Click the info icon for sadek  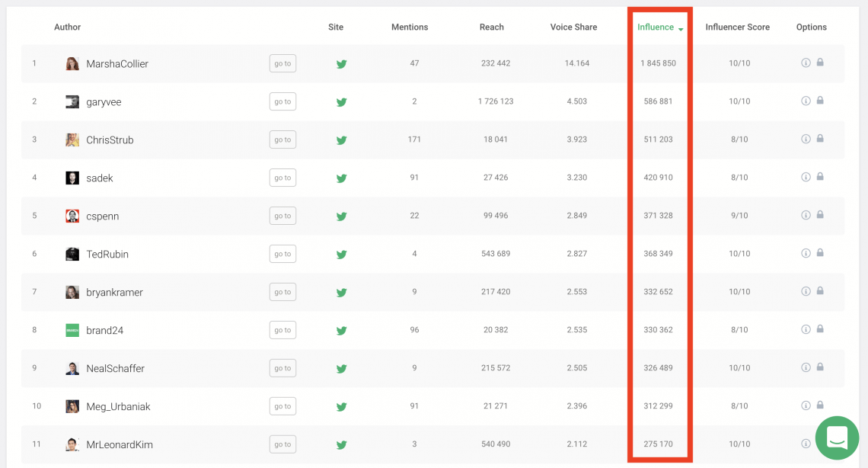(806, 177)
